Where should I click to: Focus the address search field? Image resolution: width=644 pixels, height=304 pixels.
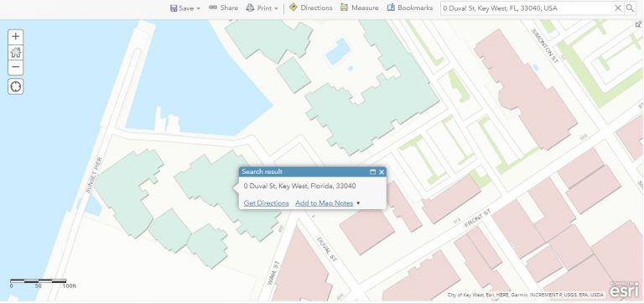(x=527, y=8)
